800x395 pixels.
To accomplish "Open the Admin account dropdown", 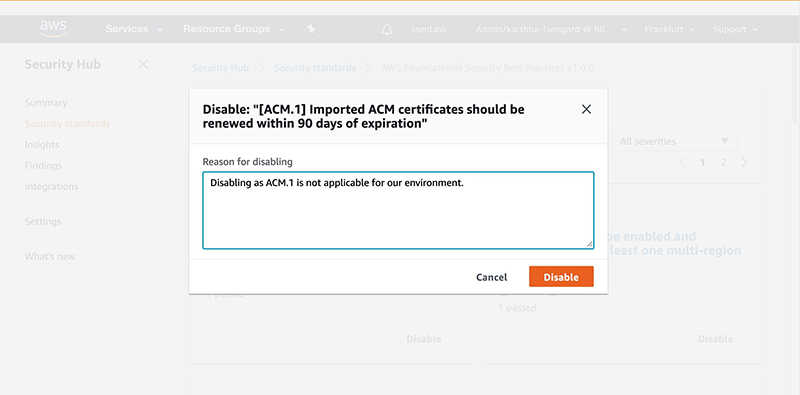I will click(551, 30).
